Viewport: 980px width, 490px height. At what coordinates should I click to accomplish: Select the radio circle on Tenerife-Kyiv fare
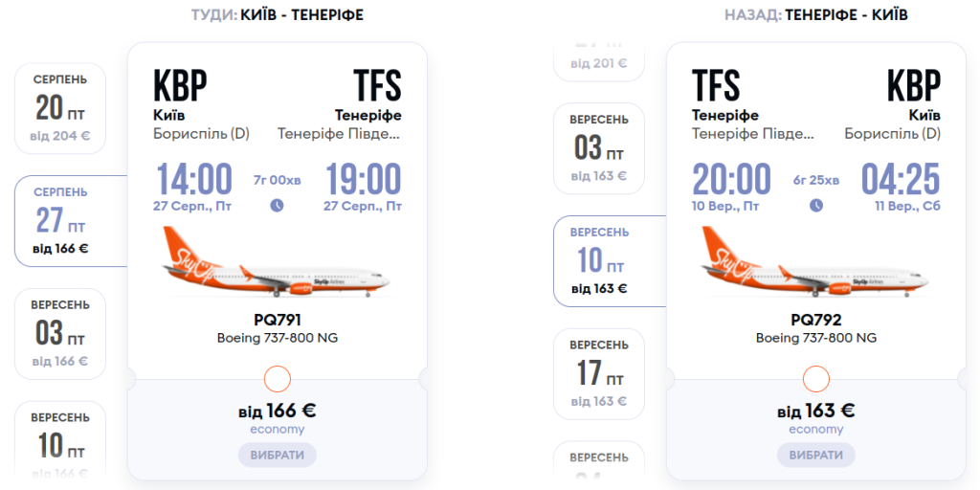point(816,379)
